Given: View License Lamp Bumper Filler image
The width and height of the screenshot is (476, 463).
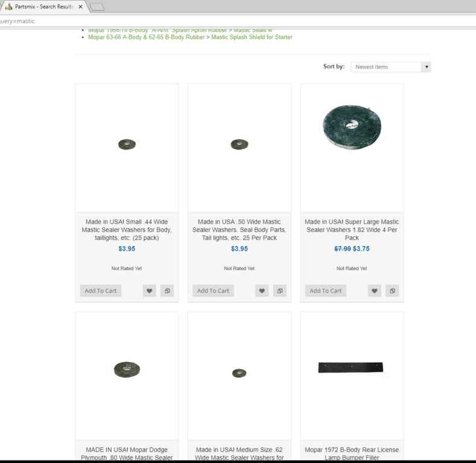Looking at the screenshot, I should [x=351, y=368].
